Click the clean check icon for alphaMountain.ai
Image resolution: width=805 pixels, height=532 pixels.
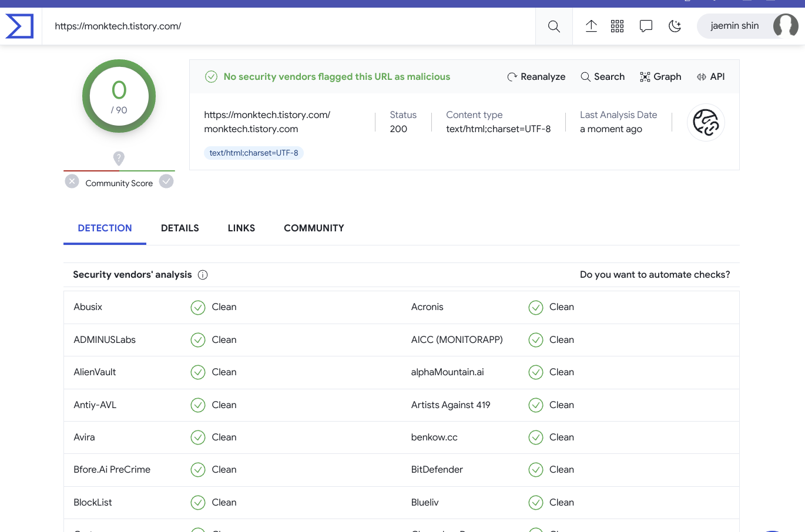[535, 372]
